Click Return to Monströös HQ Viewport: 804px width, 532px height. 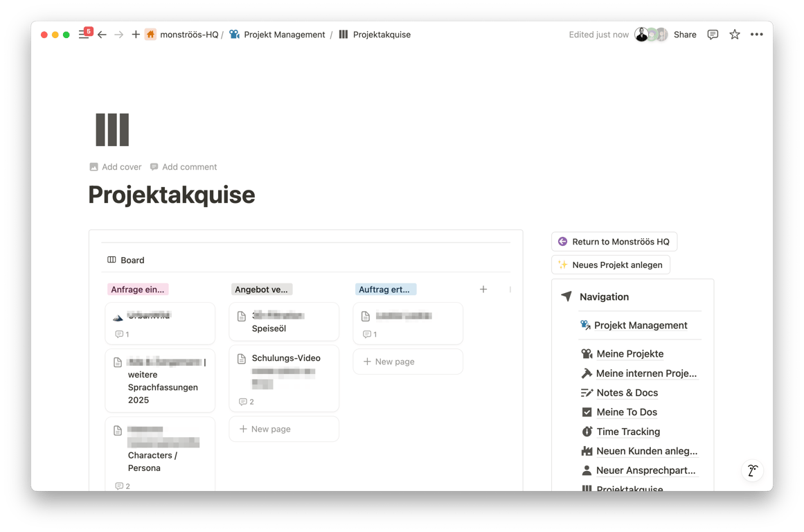(x=614, y=241)
